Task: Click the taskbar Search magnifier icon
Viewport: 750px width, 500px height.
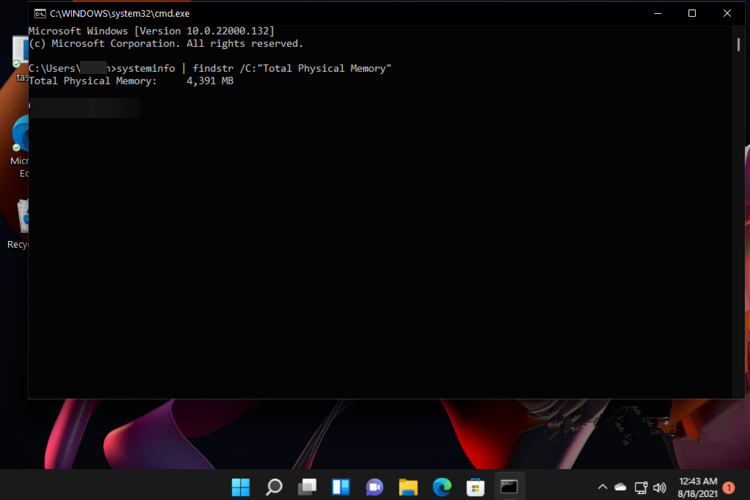Action: pos(274,487)
